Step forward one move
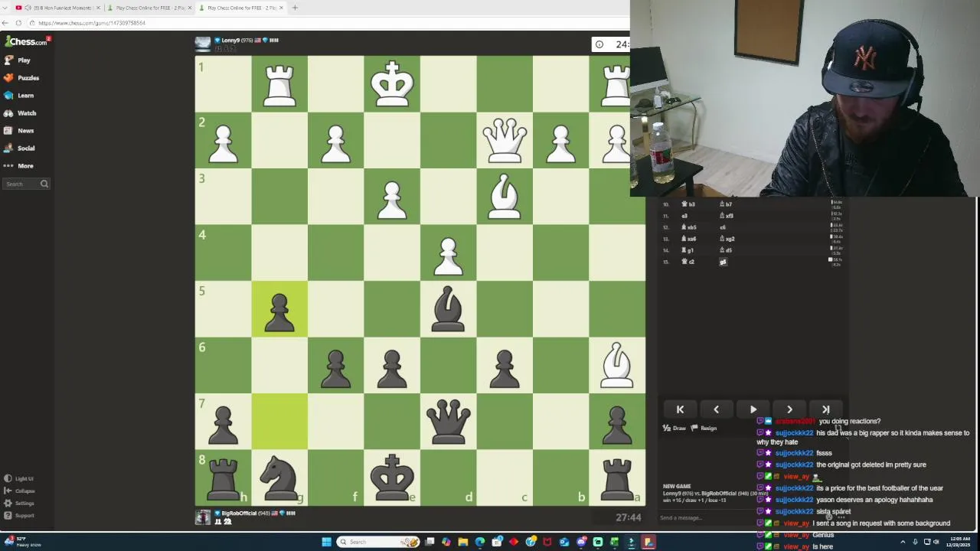980x551 pixels. coord(789,409)
